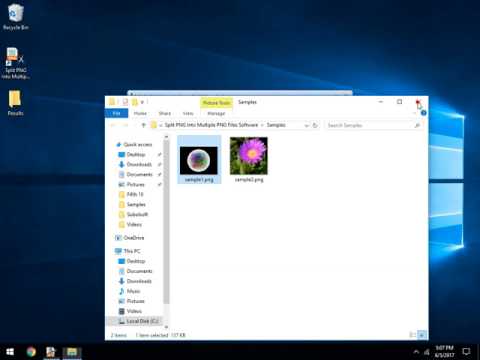The height and width of the screenshot is (360, 480).
Task: Click the sample2.png file name label
Action: point(249,180)
